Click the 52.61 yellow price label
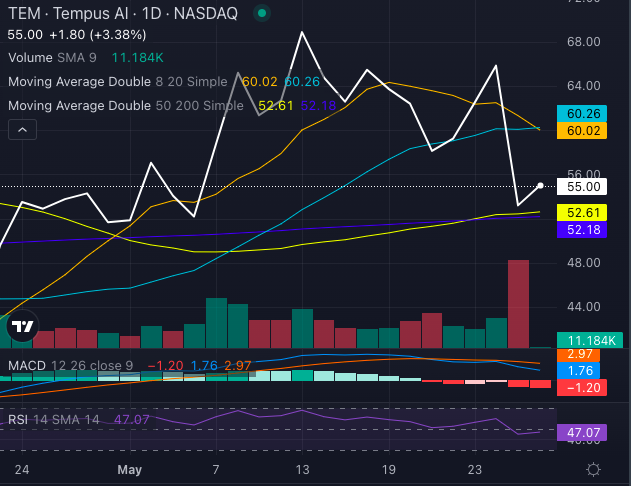This screenshot has width=631, height=486. (582, 212)
